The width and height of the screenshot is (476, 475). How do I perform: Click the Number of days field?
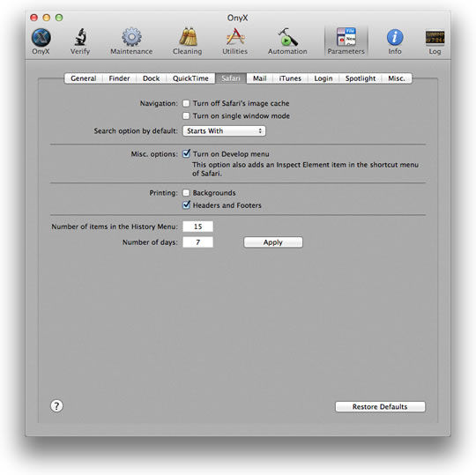coord(198,242)
